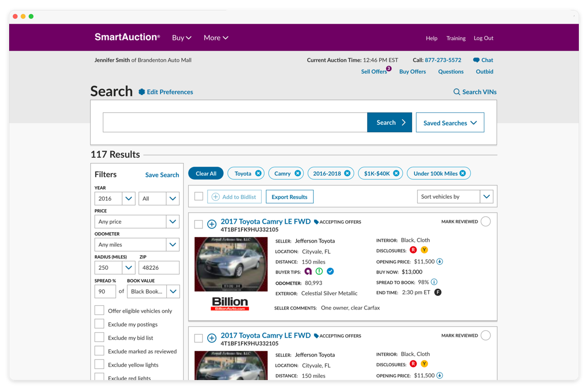588x390 pixels.
Task: Click the red R disclosure icon in first listing
Action: 413,250
